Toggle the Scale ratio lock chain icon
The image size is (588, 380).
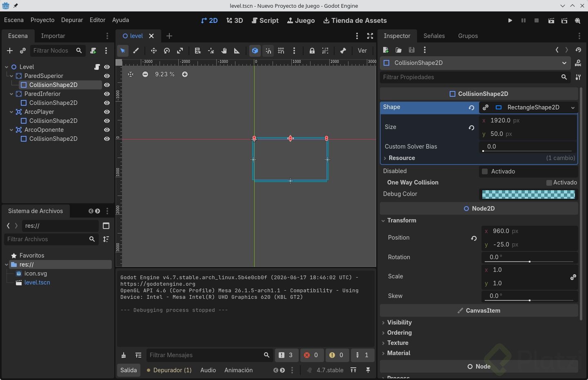[573, 277]
